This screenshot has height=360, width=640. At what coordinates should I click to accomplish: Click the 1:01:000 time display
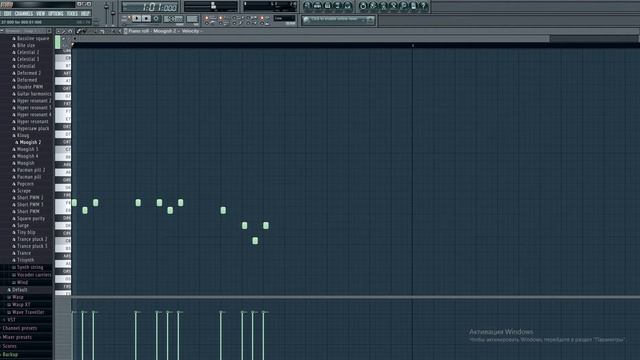(150, 7)
